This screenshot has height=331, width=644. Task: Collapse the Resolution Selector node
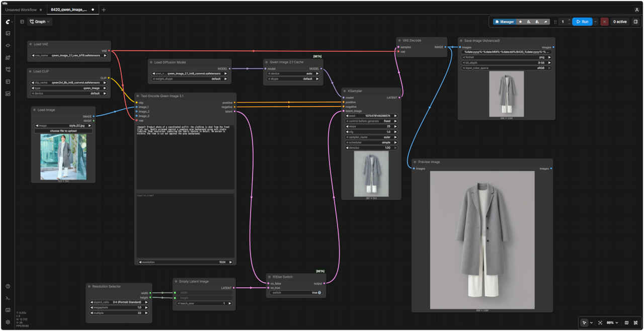90,286
